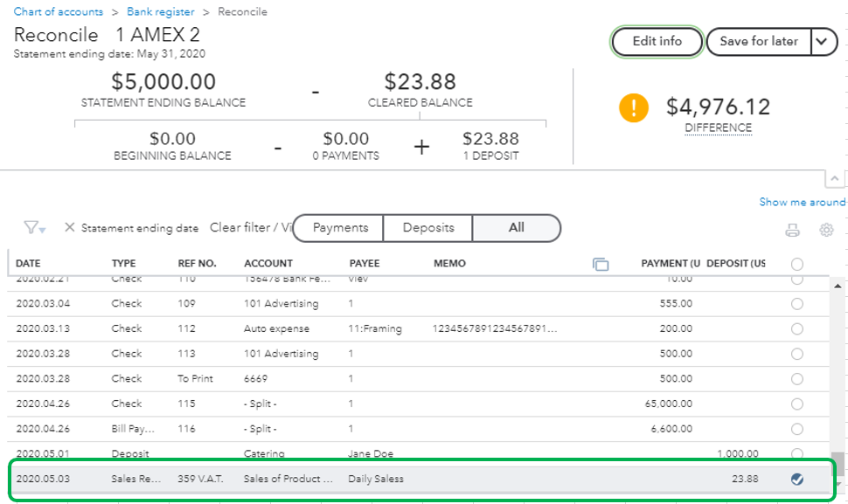Click the 1234567891234567891… memo cell
Image resolution: width=848 pixels, height=504 pixels.
coord(495,328)
